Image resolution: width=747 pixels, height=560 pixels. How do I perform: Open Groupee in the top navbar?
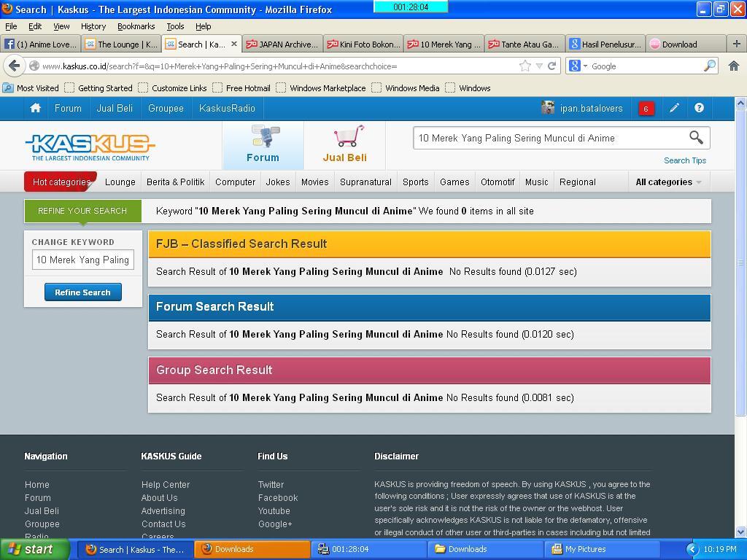click(166, 108)
